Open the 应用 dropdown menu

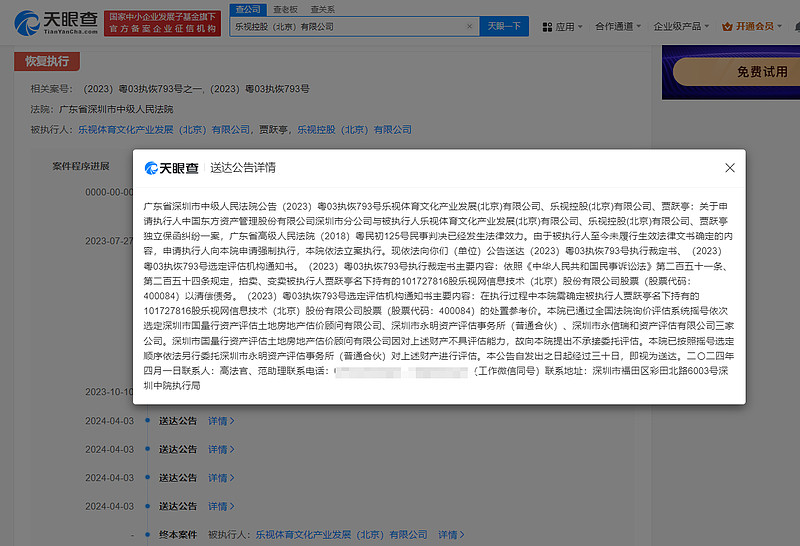(562, 27)
